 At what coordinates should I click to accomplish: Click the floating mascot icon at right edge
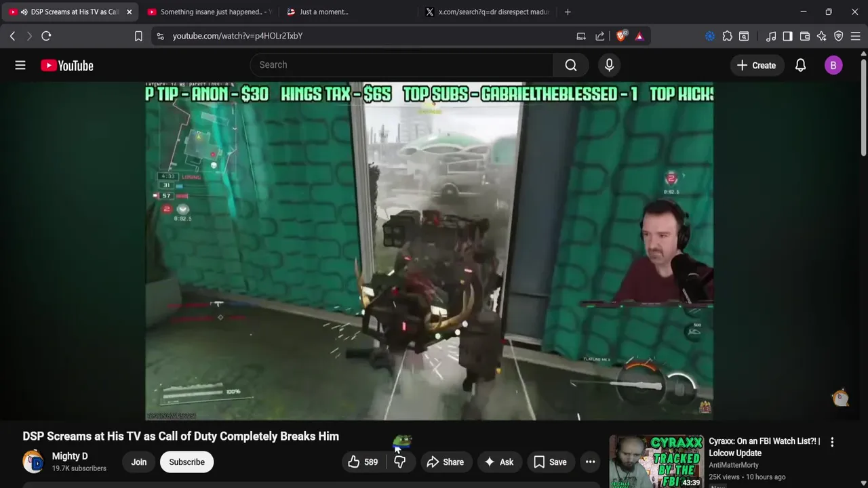click(841, 398)
